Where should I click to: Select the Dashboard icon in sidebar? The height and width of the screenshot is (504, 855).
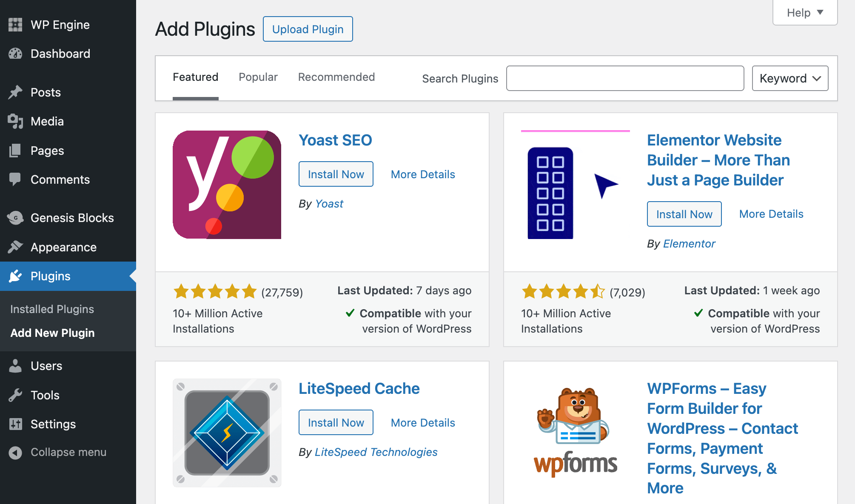pyautogui.click(x=15, y=54)
